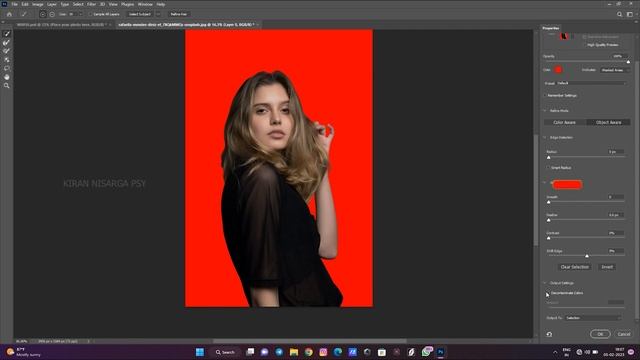
Task: Switch refine mode to Object Aware
Action: (609, 122)
